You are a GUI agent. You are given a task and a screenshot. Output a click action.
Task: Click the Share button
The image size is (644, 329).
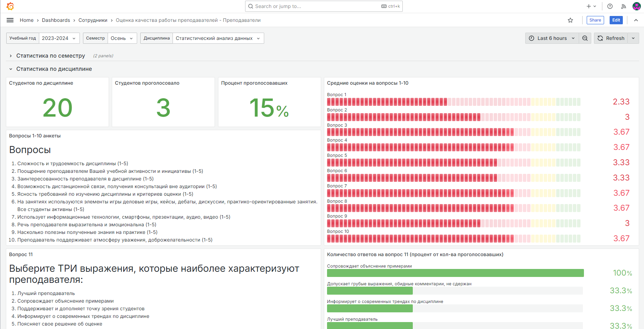(x=595, y=20)
